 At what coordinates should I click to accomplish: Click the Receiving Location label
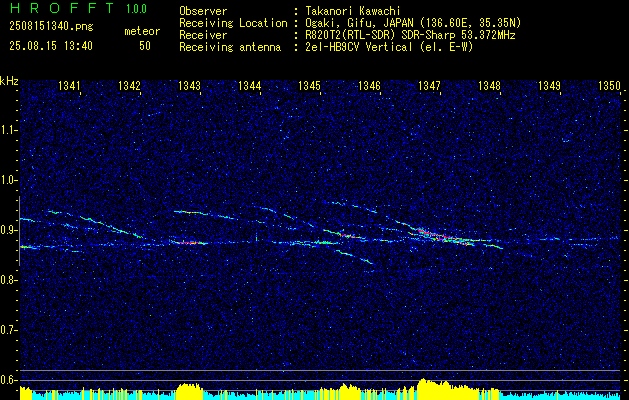pyautogui.click(x=233, y=23)
